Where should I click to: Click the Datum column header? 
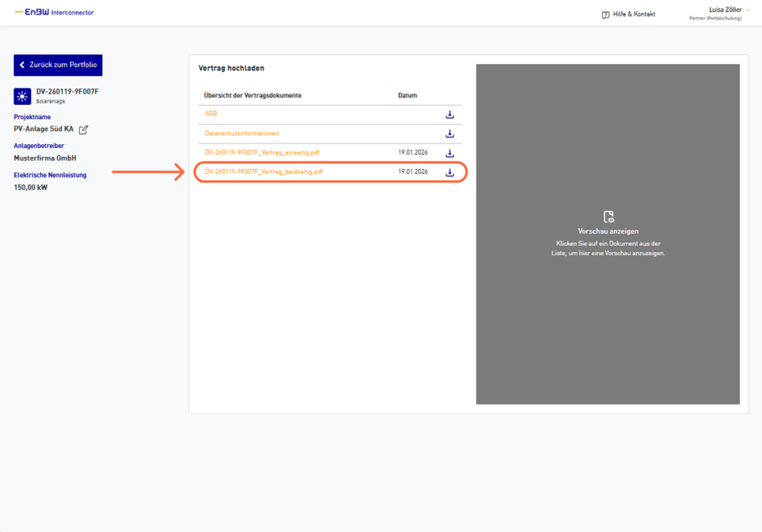tap(407, 95)
